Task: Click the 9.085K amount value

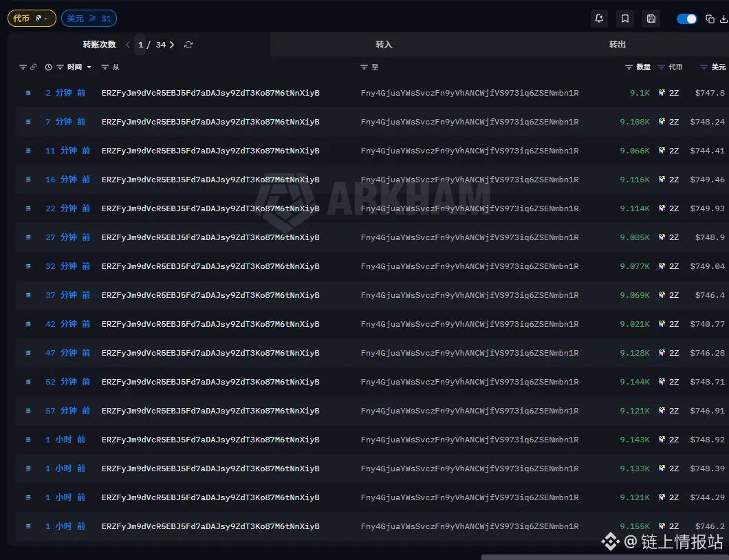Action: click(x=635, y=237)
